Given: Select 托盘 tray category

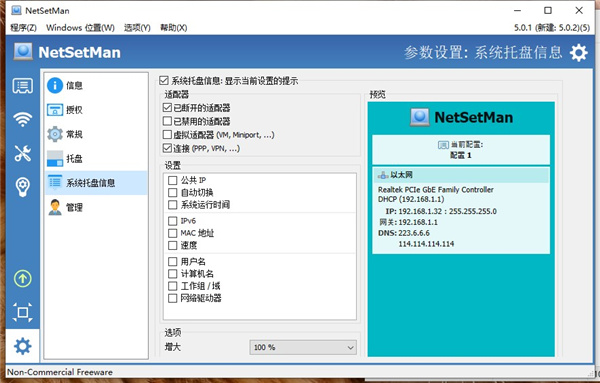Looking at the screenshot, I should click(96, 158).
